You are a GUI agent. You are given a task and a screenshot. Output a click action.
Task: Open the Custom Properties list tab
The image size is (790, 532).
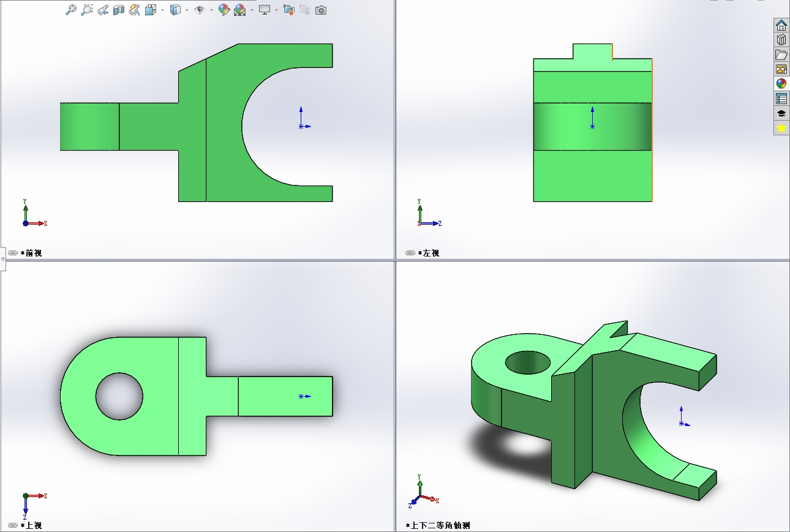[781, 99]
